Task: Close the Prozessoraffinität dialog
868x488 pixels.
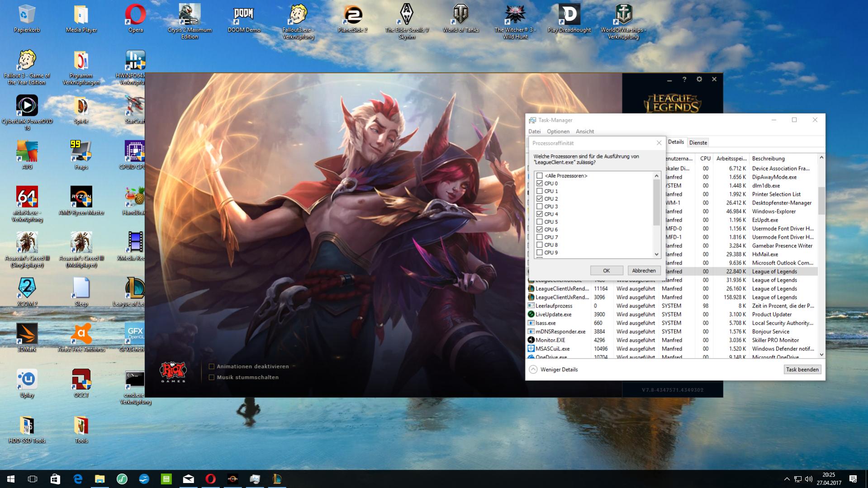Action: (659, 143)
